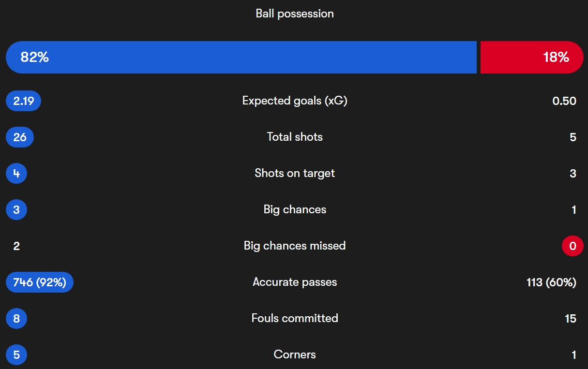Viewport: 588px width, 369px height.
Task: Select the 113 (60%) accurate passes value
Action: [x=551, y=282]
